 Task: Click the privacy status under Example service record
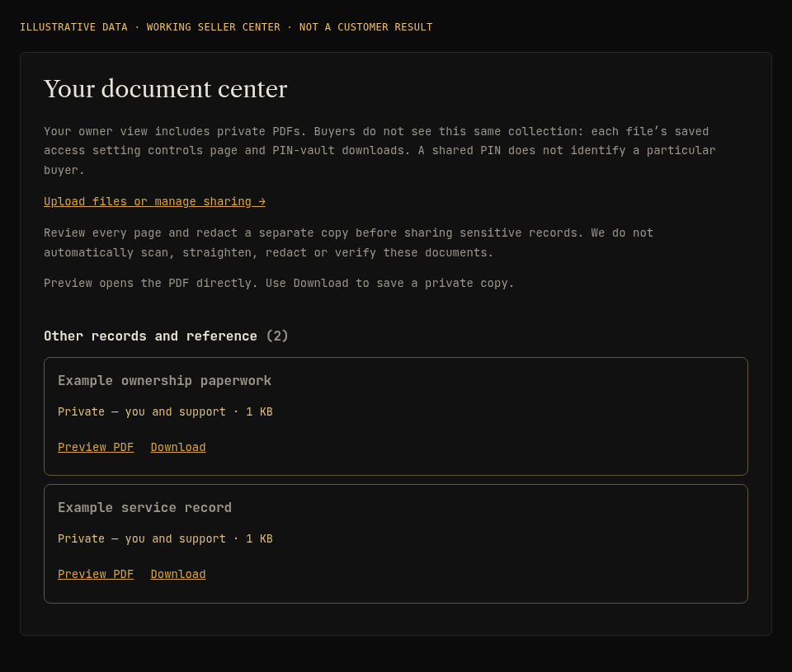pos(165,538)
